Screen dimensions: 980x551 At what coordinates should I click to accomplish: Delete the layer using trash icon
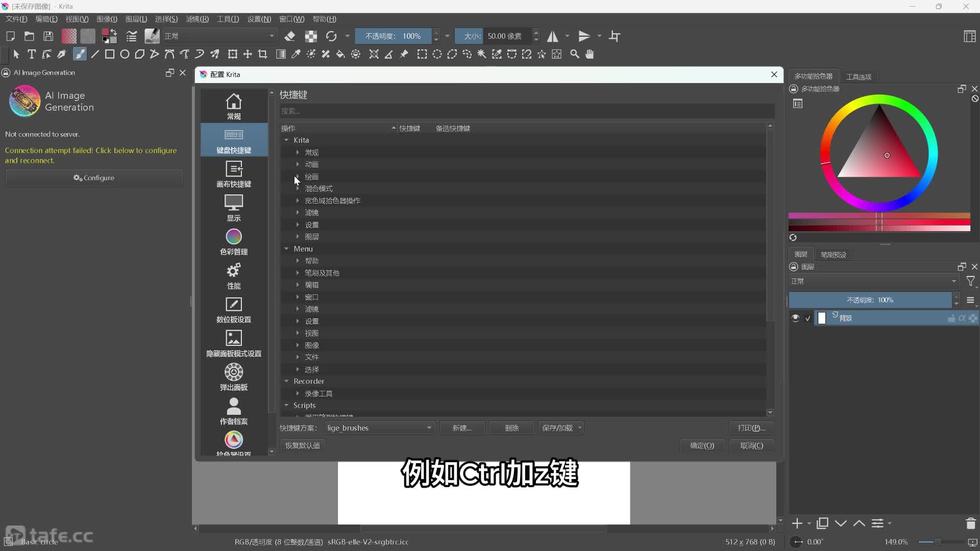(x=970, y=523)
